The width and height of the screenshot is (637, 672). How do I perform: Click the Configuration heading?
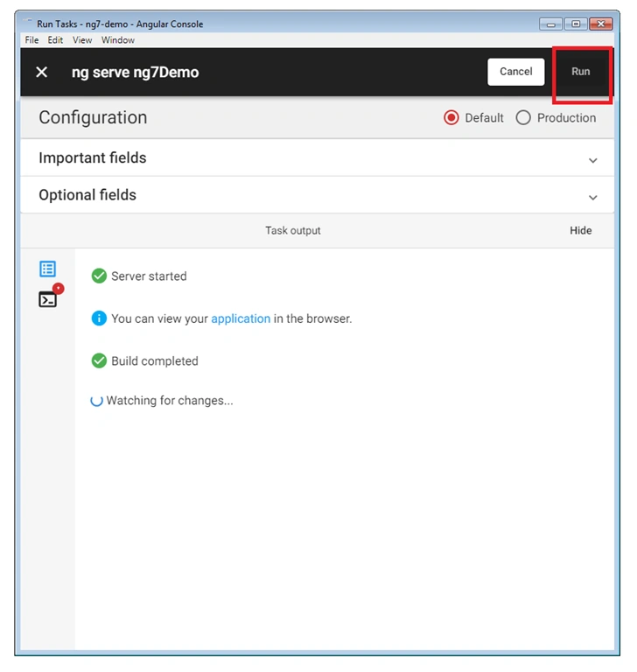pos(93,117)
